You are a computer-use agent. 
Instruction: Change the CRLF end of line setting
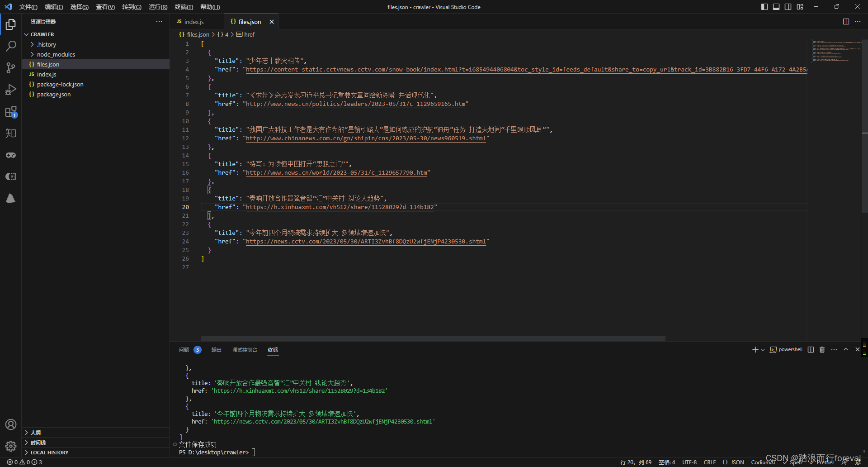tap(709, 462)
